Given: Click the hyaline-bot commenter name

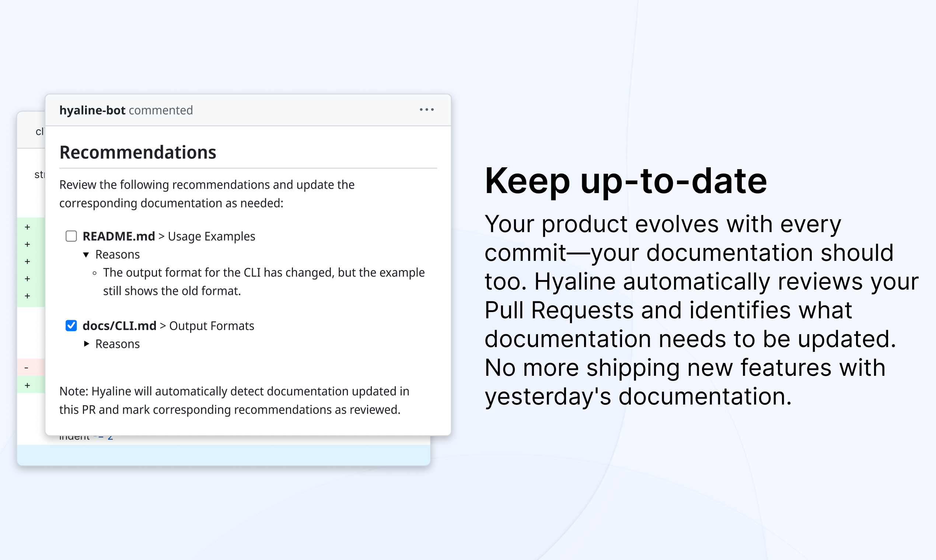Looking at the screenshot, I should coord(92,110).
